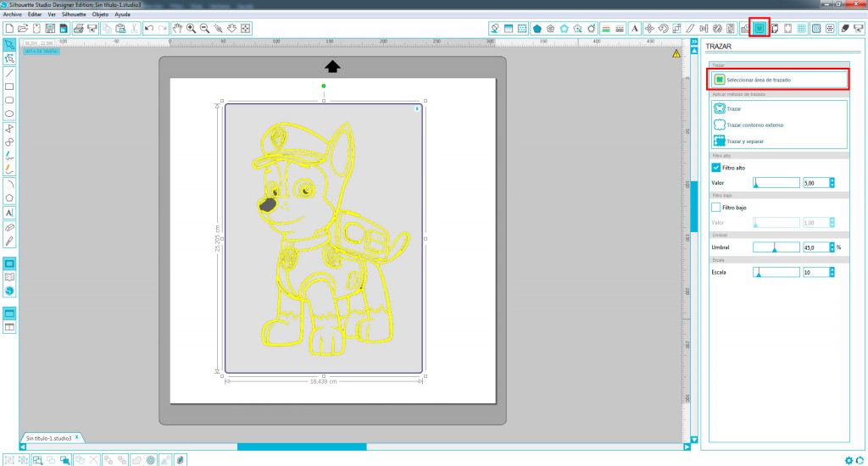The image size is (868, 466).
Task: Enable the Filtro bajo checkbox
Action: pyautogui.click(x=716, y=207)
